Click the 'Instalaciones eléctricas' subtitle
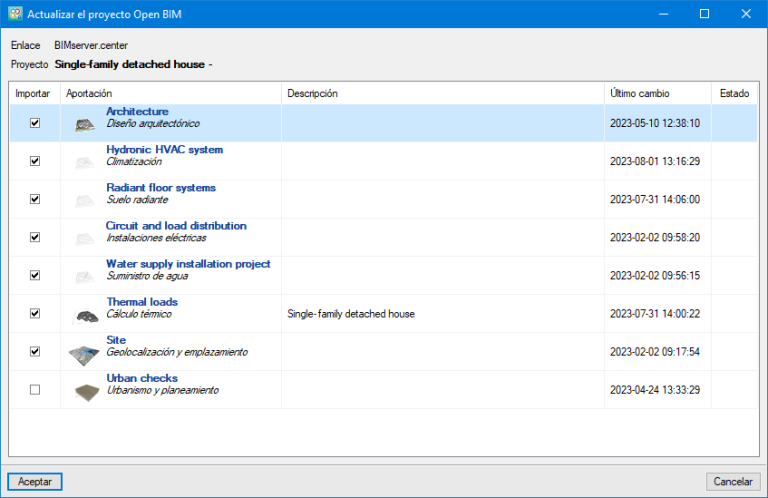The width and height of the screenshot is (768, 498). [156, 238]
